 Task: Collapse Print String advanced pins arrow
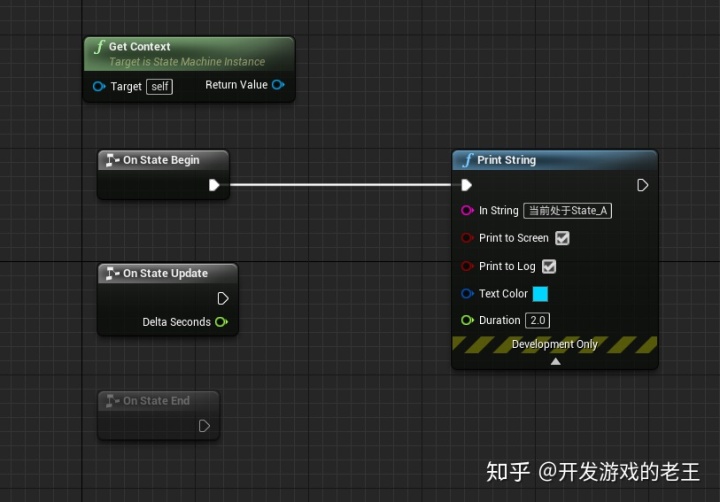pos(556,361)
